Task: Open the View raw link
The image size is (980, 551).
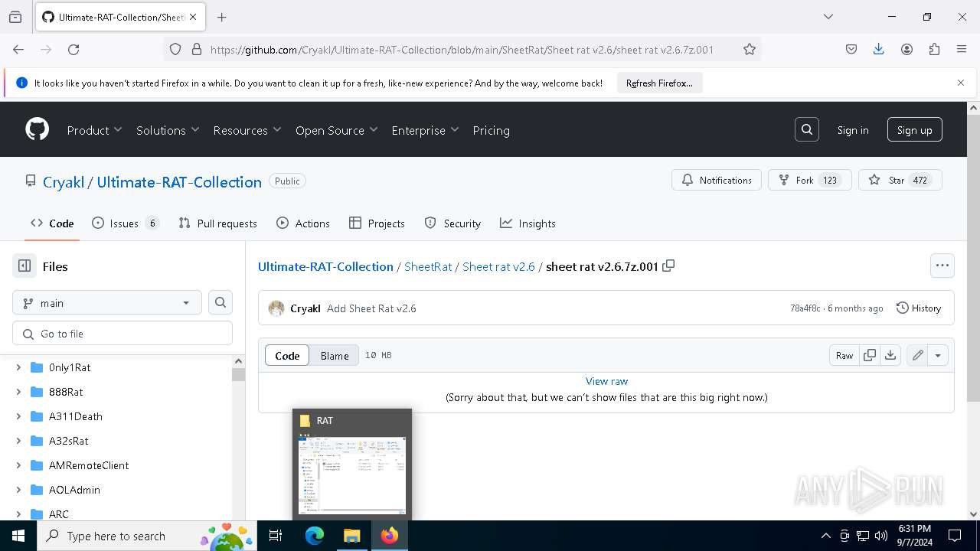Action: (606, 381)
